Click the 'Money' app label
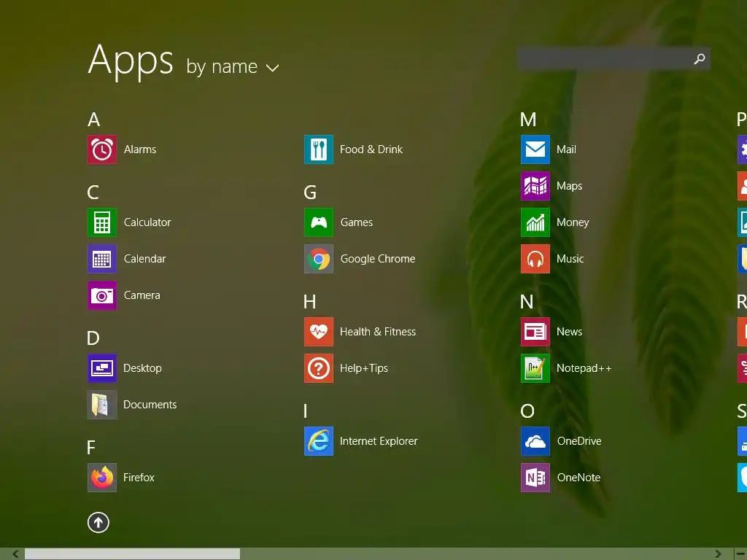The image size is (747, 560). [573, 222]
